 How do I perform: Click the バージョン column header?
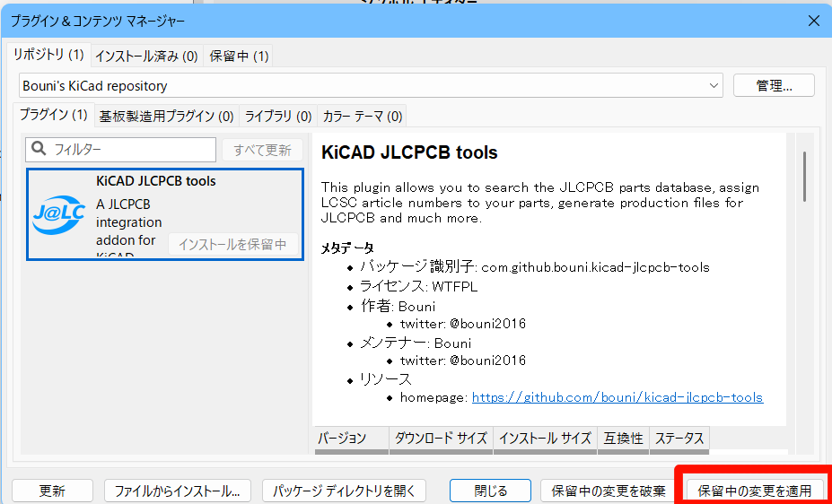click(x=352, y=439)
